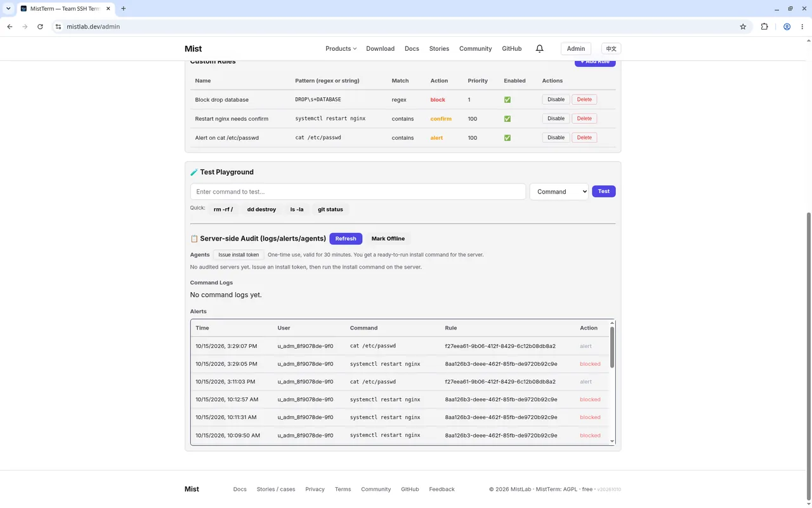The image size is (812, 508).
Task: Close the MistTerm browser tab
Action: coord(109,8)
